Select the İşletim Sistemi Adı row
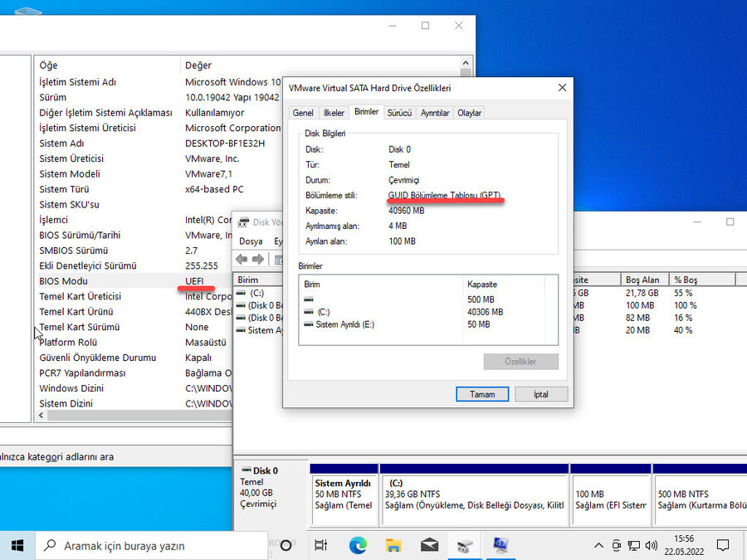The height and width of the screenshot is (560, 747). [159, 82]
